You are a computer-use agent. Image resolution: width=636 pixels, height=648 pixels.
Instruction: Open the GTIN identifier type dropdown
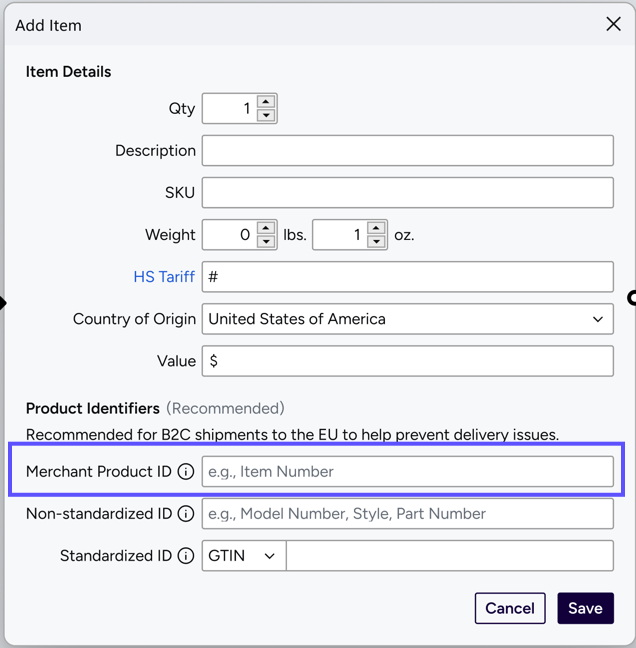(244, 556)
